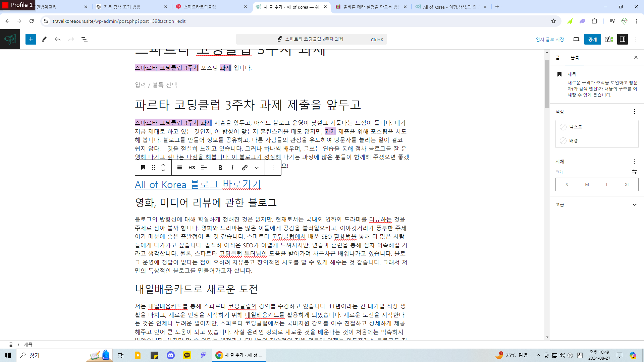Pick the 배경 background color swatch
Screen dimensions: 644x362
(x=597, y=141)
